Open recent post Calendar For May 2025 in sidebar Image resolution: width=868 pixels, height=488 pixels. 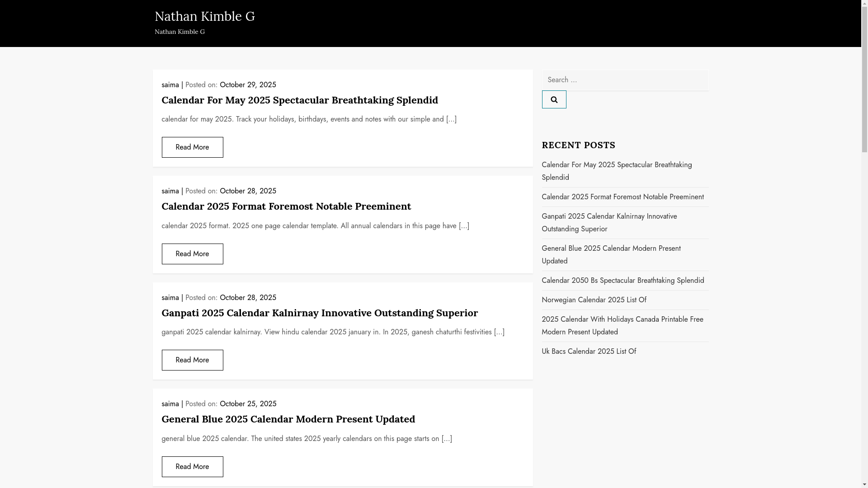pyautogui.click(x=617, y=171)
